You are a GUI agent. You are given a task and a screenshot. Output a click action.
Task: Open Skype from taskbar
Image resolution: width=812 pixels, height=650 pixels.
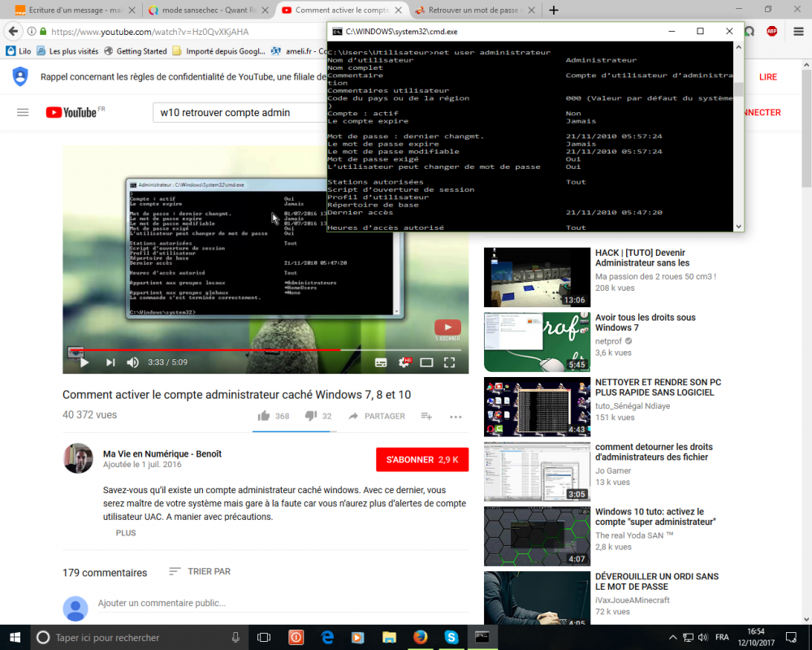[x=451, y=637]
